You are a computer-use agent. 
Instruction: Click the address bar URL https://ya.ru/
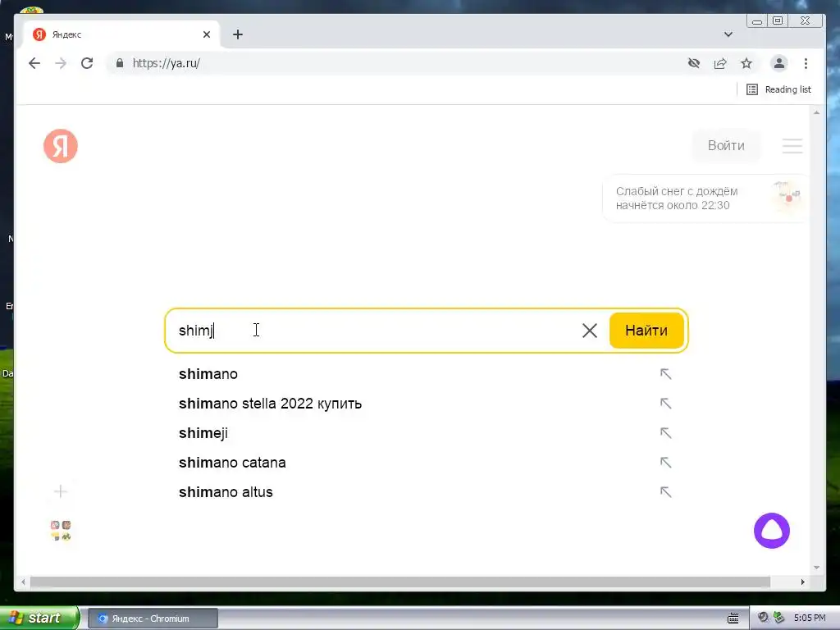click(166, 63)
